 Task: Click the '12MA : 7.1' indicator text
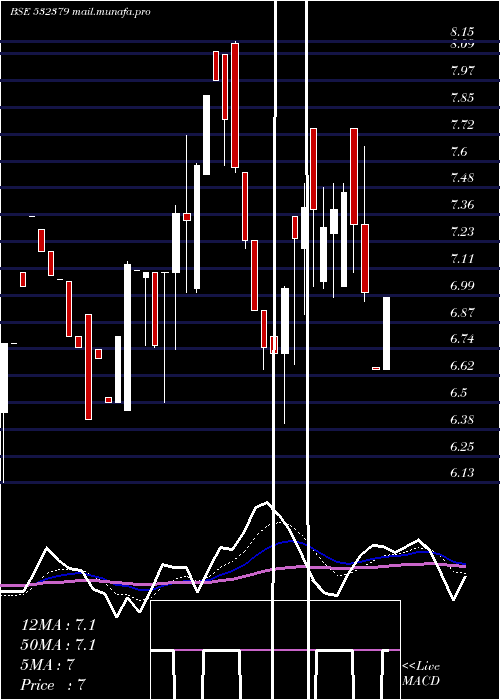58,625
